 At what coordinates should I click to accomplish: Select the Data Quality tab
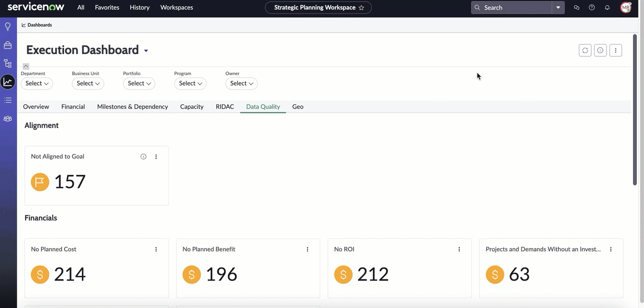pos(263,107)
